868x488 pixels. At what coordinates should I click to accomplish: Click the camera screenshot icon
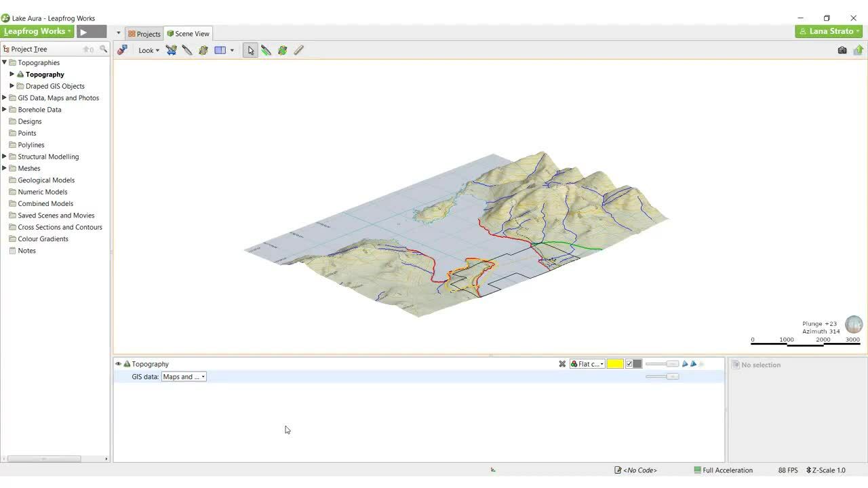[x=842, y=50]
